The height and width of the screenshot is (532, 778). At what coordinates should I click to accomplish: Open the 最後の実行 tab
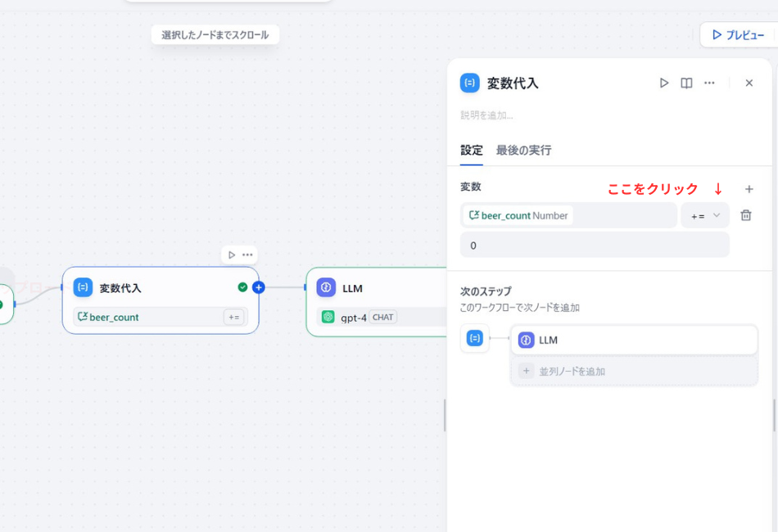pos(522,150)
